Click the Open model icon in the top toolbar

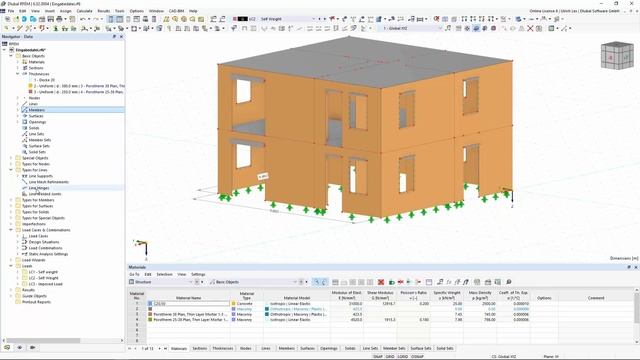click(16, 19)
